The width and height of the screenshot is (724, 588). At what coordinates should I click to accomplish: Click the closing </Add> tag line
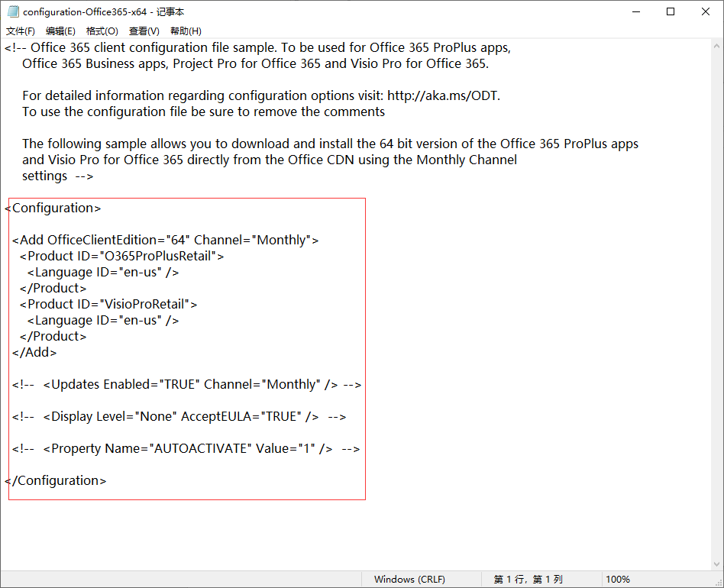34,352
